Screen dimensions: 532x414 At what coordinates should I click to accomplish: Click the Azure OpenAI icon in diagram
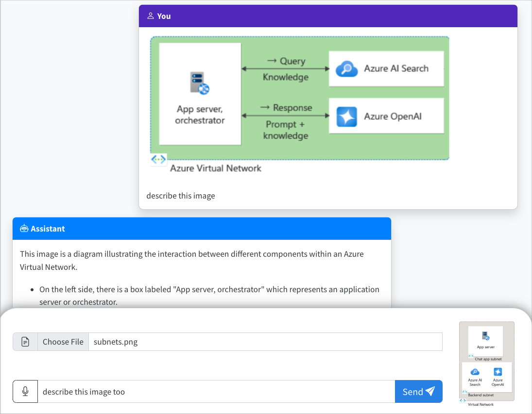pos(346,116)
